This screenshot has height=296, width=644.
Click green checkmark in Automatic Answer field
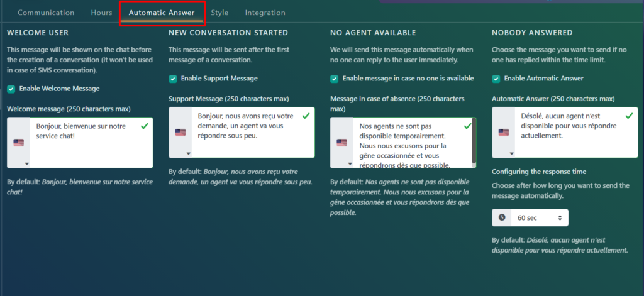click(629, 116)
